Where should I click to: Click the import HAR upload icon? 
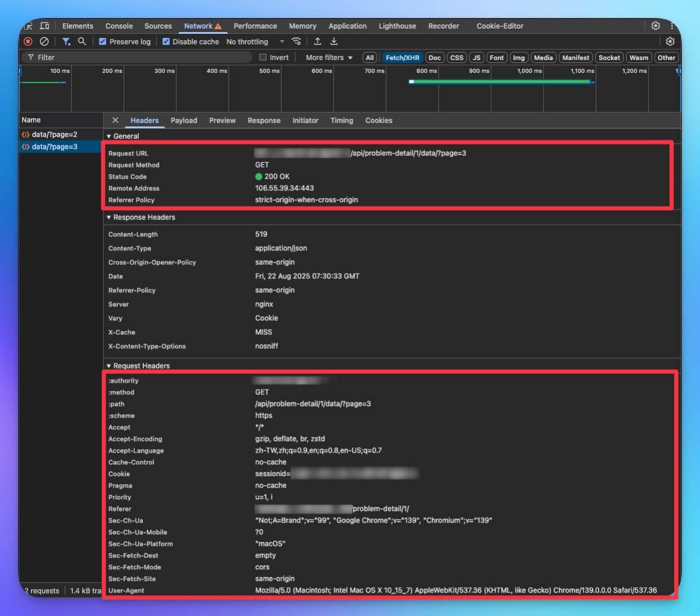coord(317,41)
